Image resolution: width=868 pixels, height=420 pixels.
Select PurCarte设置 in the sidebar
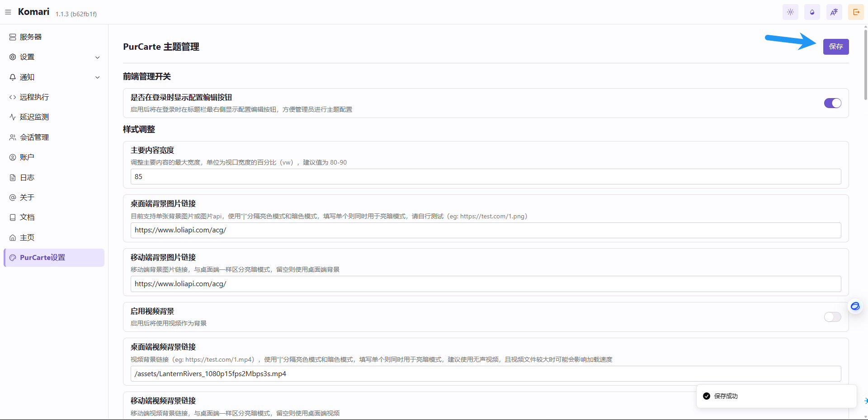(42, 258)
